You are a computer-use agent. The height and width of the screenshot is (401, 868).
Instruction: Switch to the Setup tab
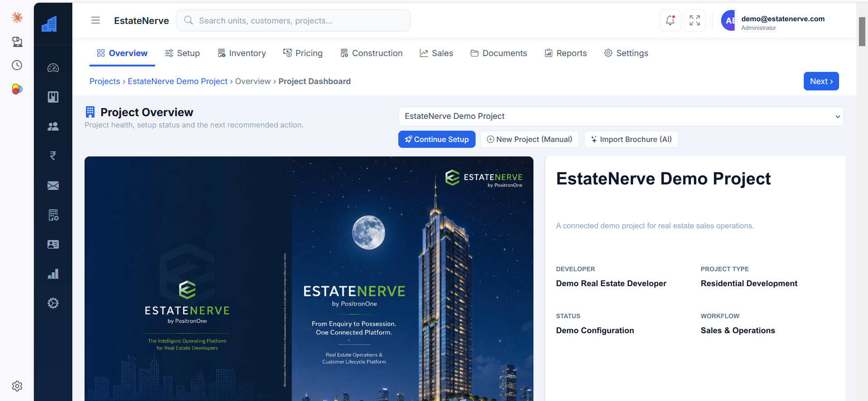(182, 53)
